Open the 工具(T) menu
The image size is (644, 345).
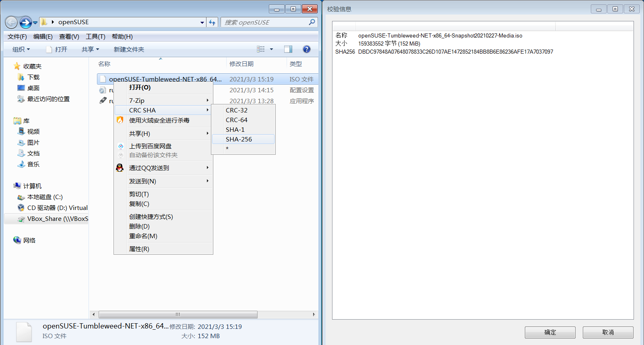95,36
